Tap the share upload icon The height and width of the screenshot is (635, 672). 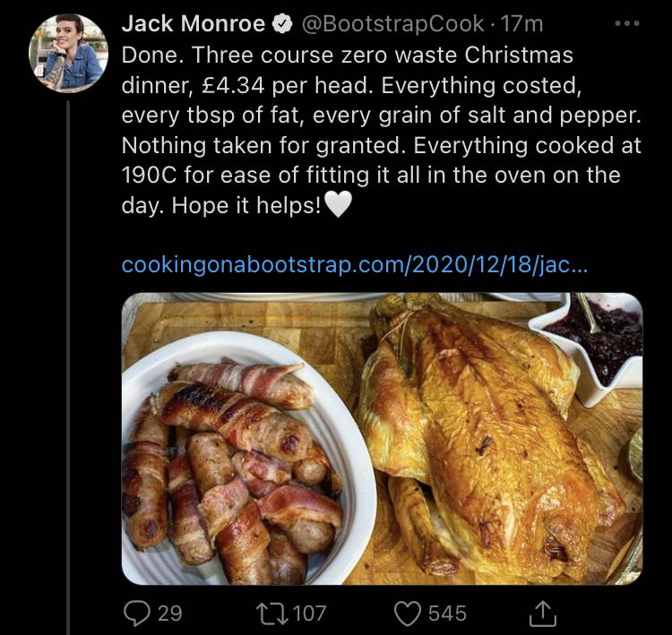[x=543, y=614]
